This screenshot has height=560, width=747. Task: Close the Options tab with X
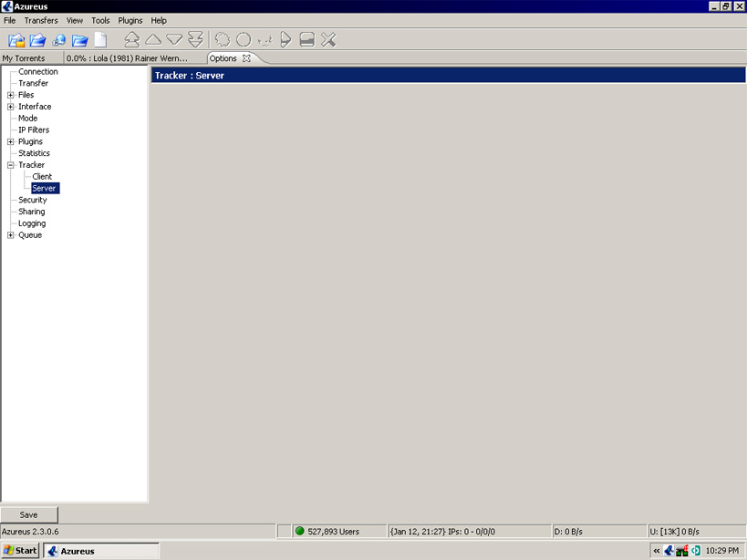tap(246, 58)
